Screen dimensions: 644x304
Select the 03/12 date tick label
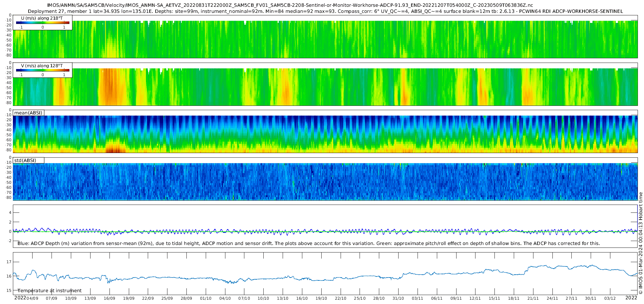pyautogui.click(x=610, y=298)
